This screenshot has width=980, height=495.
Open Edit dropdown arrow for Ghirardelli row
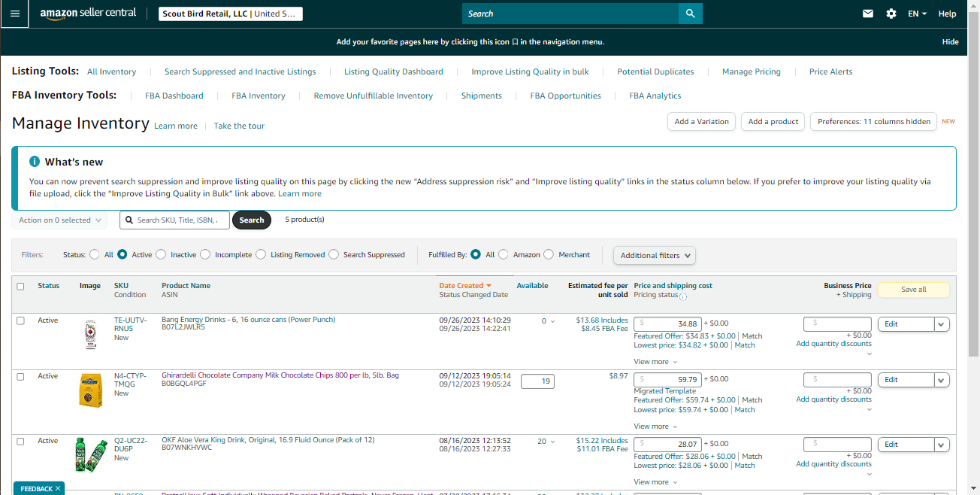tap(942, 380)
